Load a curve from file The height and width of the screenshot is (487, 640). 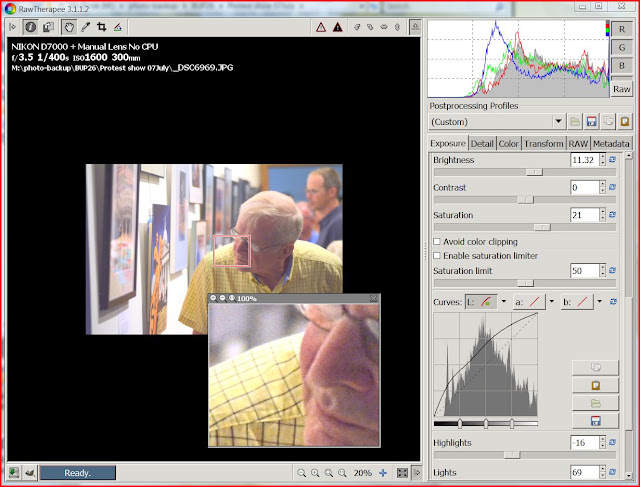pyautogui.click(x=596, y=403)
